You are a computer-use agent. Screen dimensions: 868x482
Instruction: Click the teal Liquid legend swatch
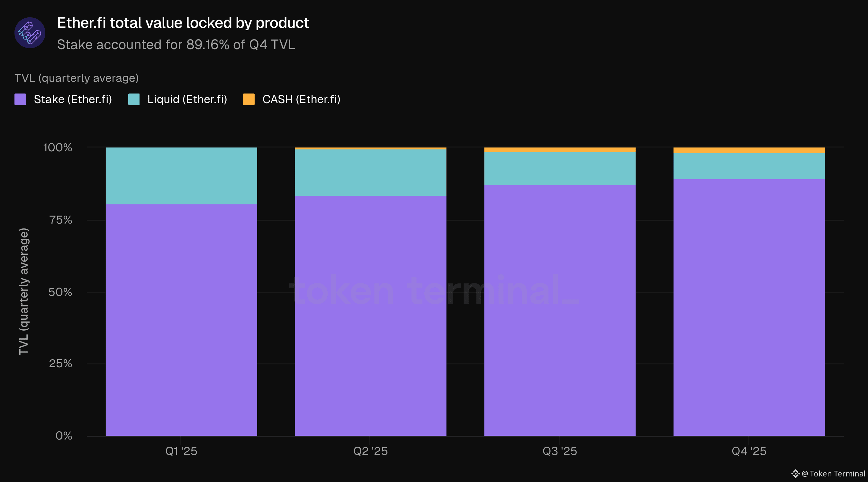134,99
